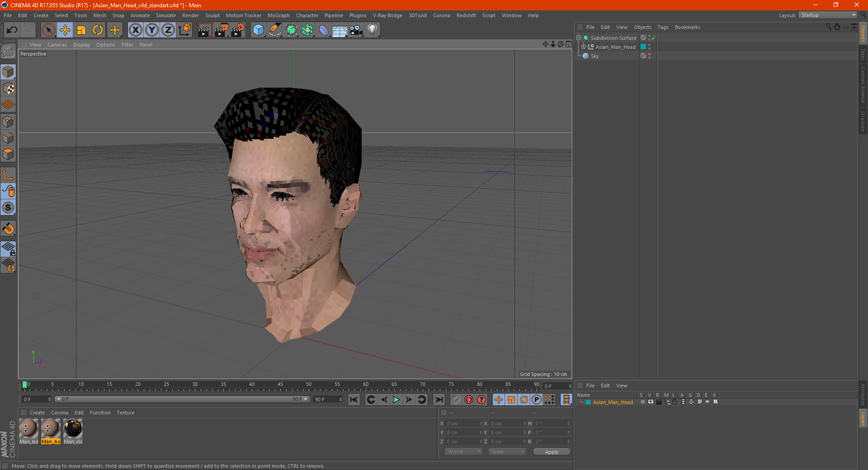
Task: Select the Man_clc dark material thumbnail
Action: (73, 428)
